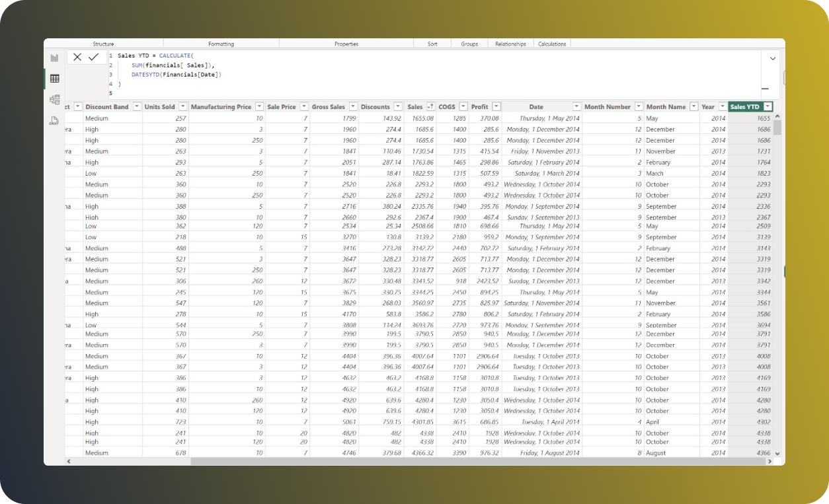This screenshot has width=829, height=504.
Task: Expand the formula bar with the chevron
Action: coord(773,58)
